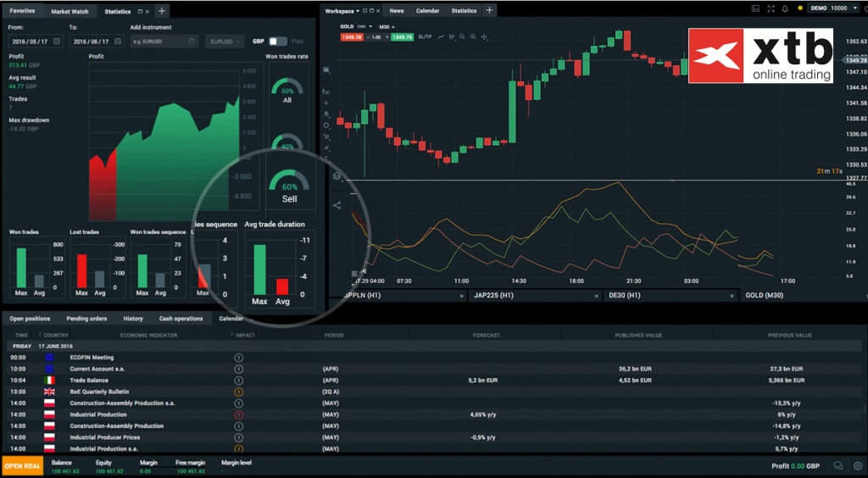Sort calendar by COUNTRY column
This screenshot has width=868, height=478.
click(53, 336)
